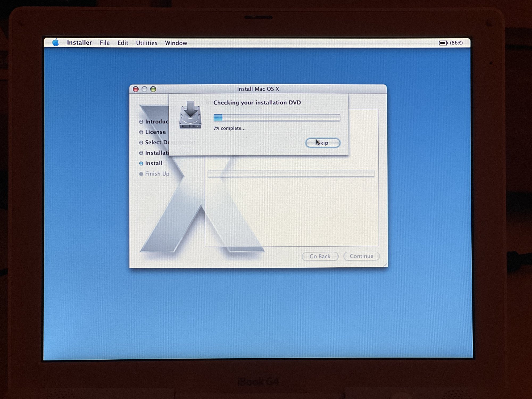Open the Apple menu
This screenshot has height=399, width=532.
pyautogui.click(x=56, y=43)
